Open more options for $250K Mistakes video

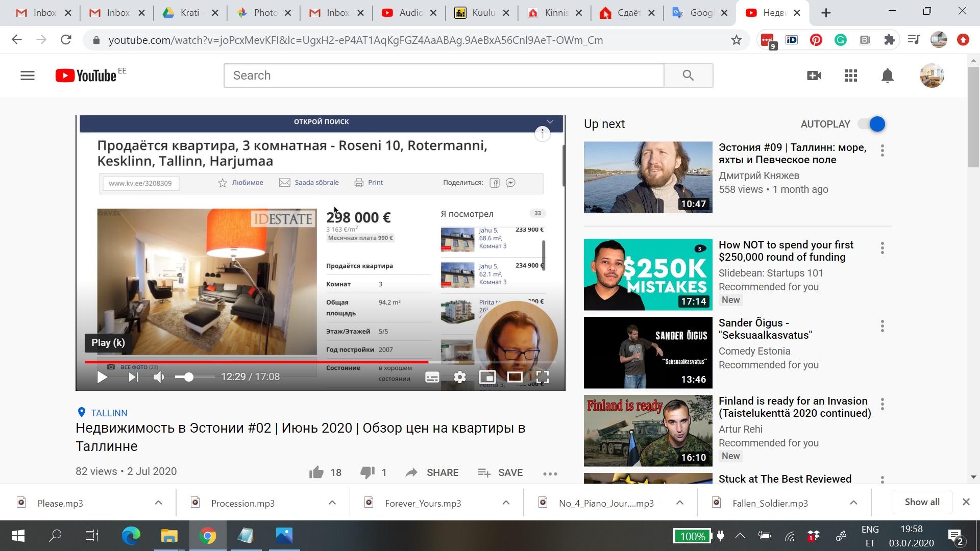882,248
